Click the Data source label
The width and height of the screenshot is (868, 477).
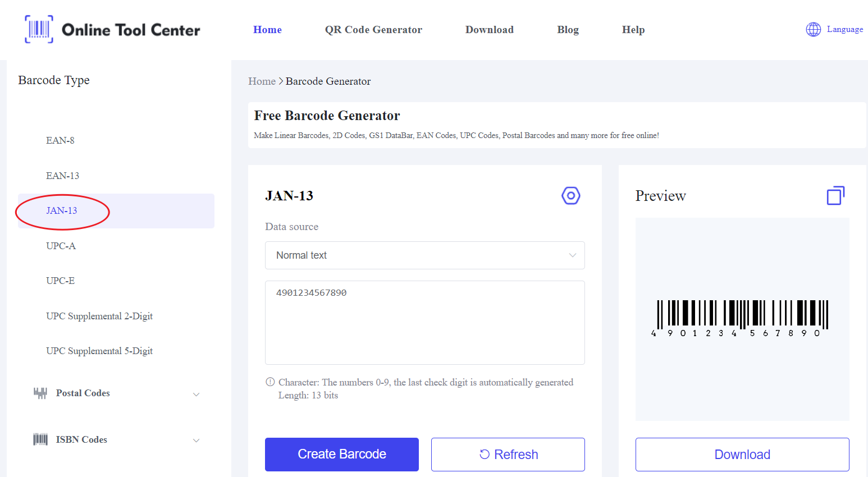coord(291,227)
